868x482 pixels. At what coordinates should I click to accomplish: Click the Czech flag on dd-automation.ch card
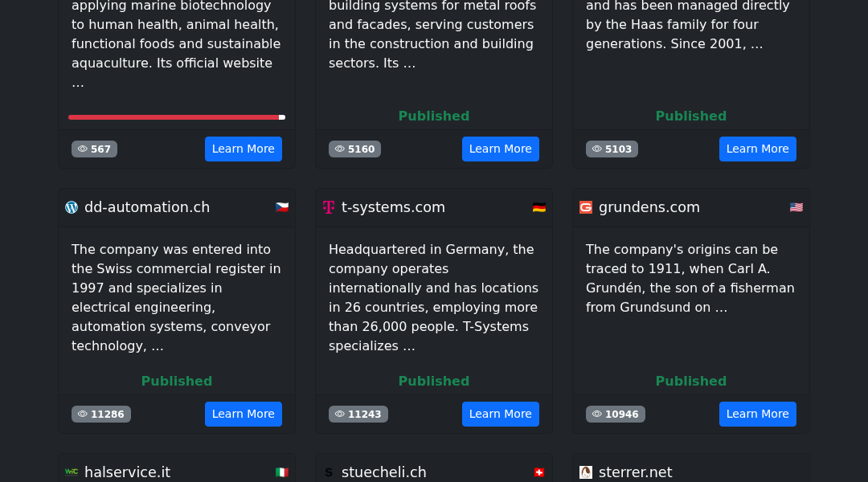point(282,207)
